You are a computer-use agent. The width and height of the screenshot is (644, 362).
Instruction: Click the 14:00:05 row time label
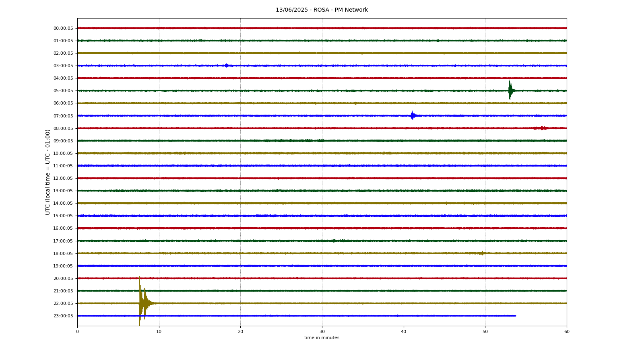pyautogui.click(x=63, y=204)
